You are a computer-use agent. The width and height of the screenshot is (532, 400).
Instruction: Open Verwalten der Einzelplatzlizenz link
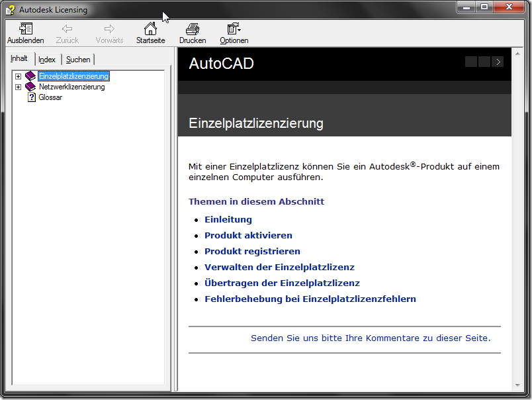click(279, 268)
